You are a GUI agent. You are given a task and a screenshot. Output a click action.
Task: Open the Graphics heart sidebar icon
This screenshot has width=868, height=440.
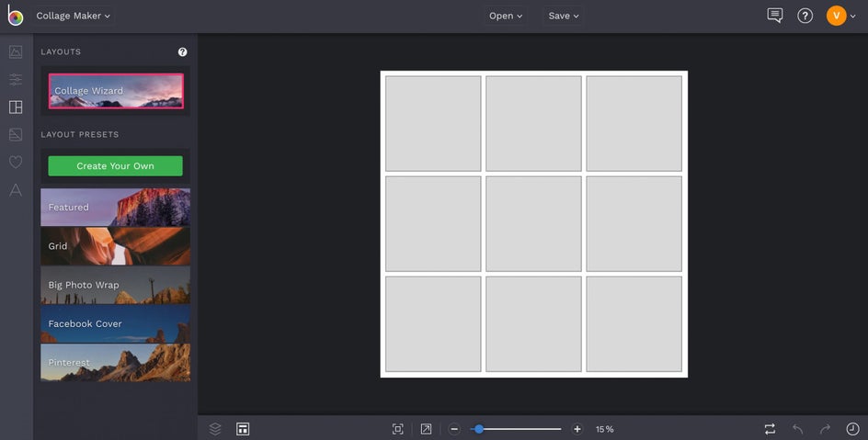pyautogui.click(x=16, y=162)
